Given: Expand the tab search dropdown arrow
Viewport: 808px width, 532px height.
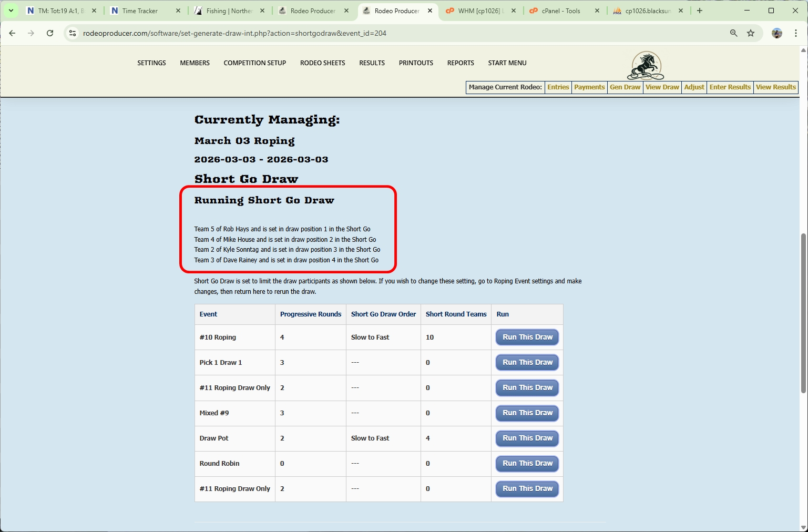Looking at the screenshot, I should (x=11, y=11).
